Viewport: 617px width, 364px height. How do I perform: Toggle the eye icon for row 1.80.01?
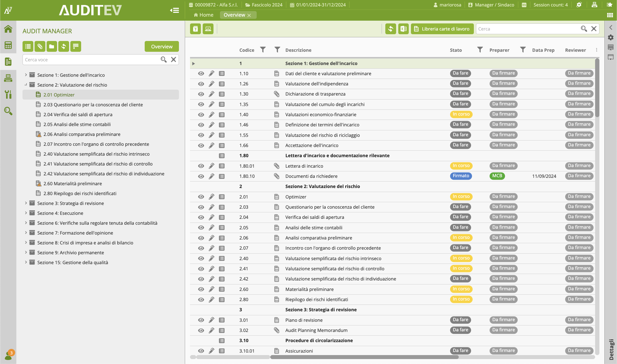pos(201,166)
